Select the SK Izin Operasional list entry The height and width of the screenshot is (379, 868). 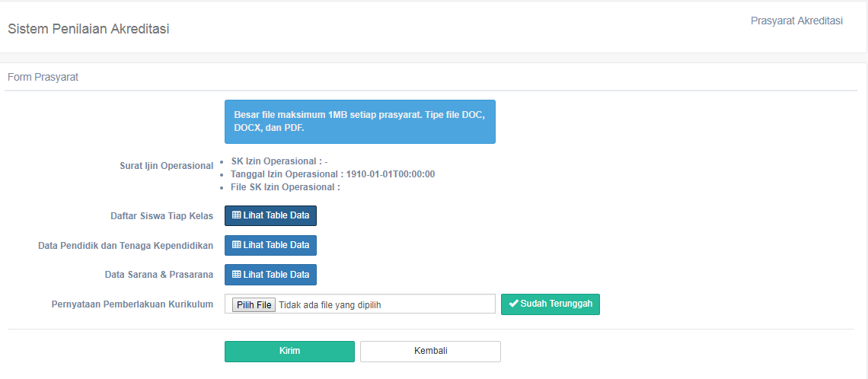pyautogui.click(x=279, y=161)
